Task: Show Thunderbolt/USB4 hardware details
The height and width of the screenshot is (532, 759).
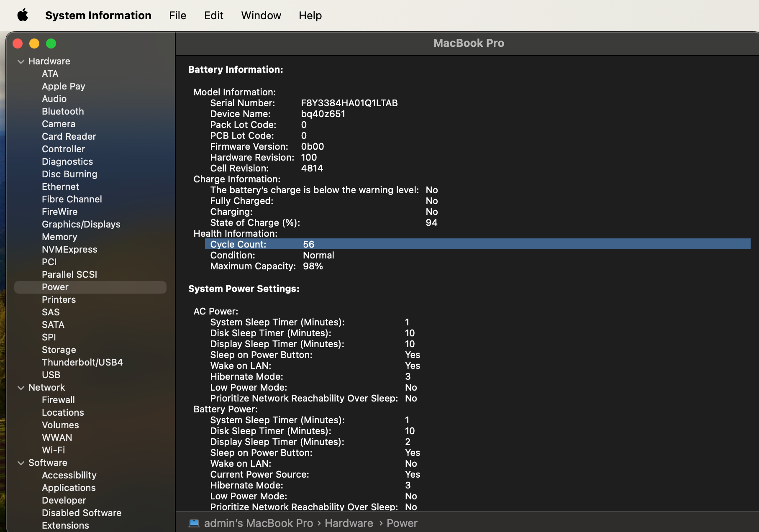Action: tap(82, 362)
